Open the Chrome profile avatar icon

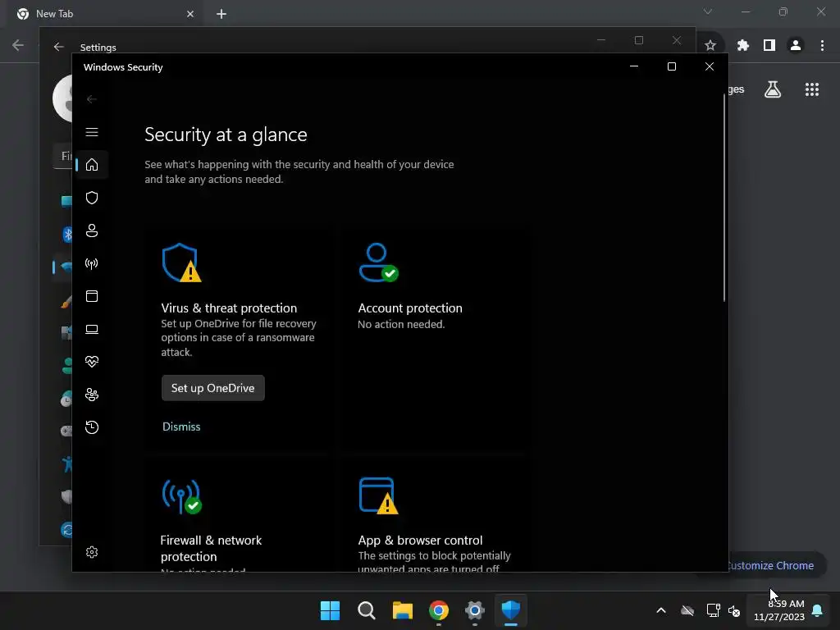796,46
